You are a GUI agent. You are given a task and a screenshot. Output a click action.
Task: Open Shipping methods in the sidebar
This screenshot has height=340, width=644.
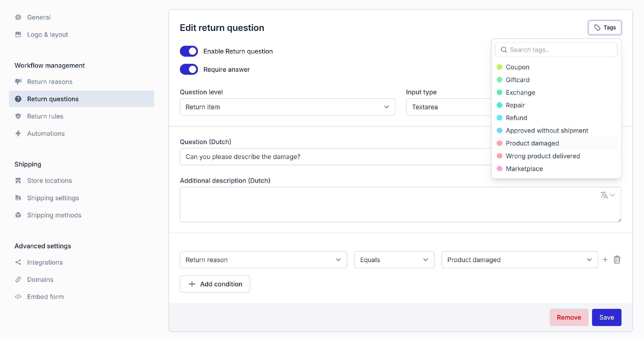point(54,215)
